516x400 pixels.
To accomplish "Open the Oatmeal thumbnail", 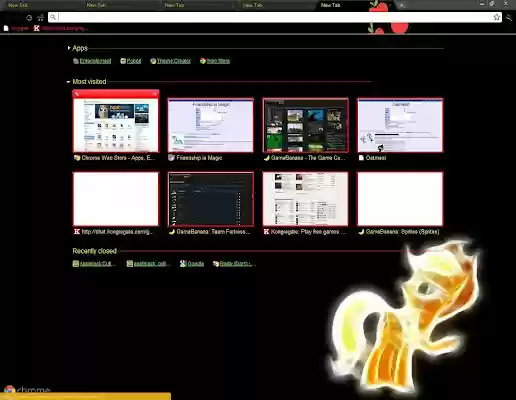I will [x=400, y=125].
